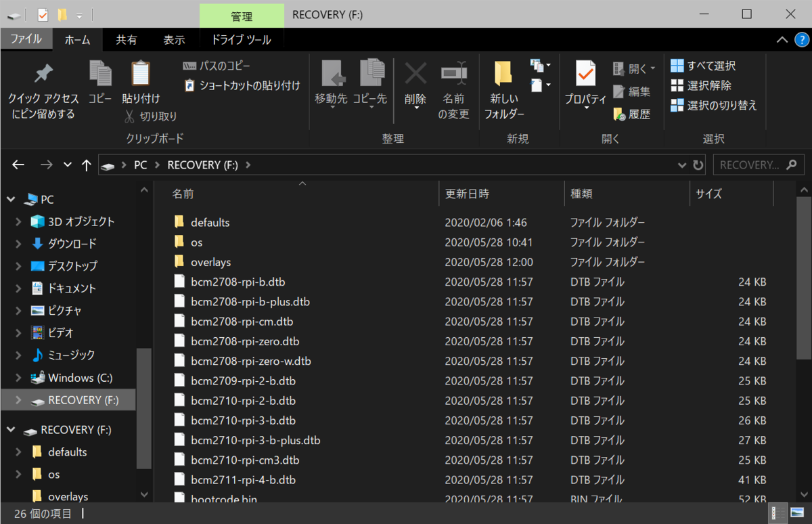Click Properties (プロパティ) checkmark icon
The width and height of the screenshot is (812, 524).
coord(585,73)
